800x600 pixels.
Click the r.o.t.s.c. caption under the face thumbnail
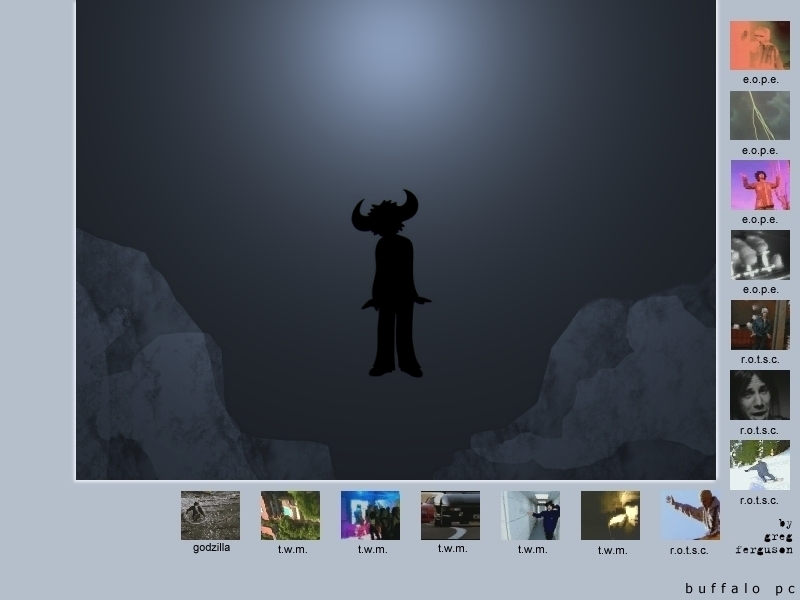tap(760, 430)
